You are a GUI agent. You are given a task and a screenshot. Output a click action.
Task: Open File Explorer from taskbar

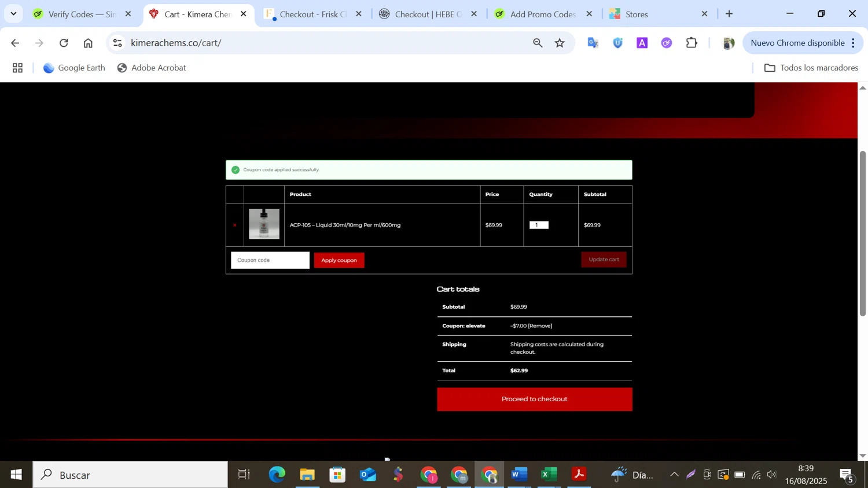pyautogui.click(x=307, y=475)
